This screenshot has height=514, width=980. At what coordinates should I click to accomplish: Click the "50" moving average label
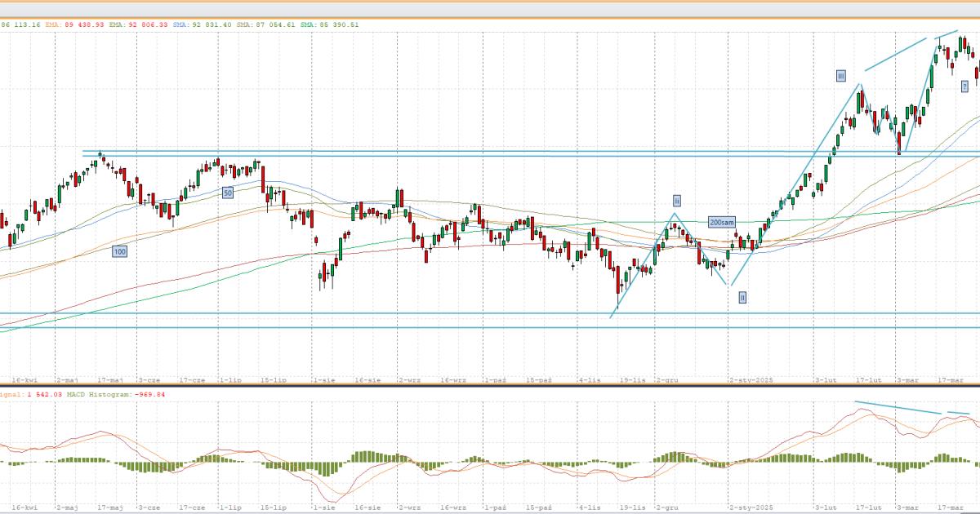coord(228,192)
